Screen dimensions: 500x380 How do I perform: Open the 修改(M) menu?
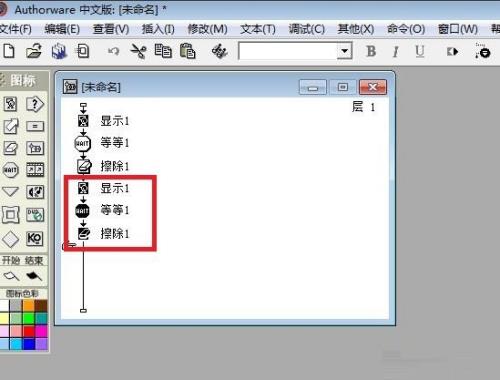[207, 29]
